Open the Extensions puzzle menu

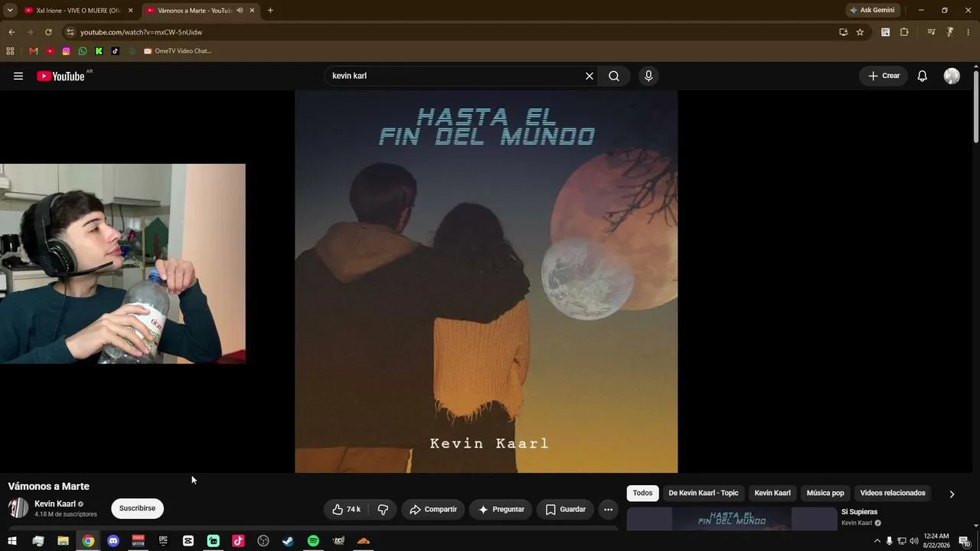point(904,32)
